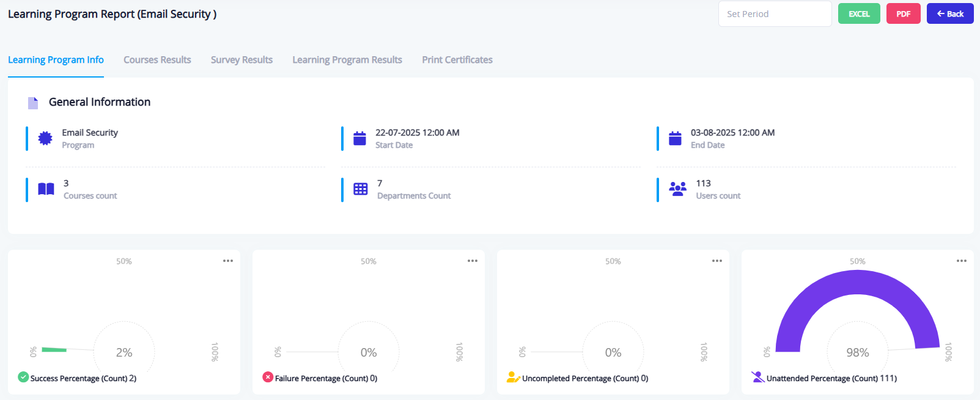The image size is (980, 400).
Task: Click the Users count people icon
Action: point(677,189)
